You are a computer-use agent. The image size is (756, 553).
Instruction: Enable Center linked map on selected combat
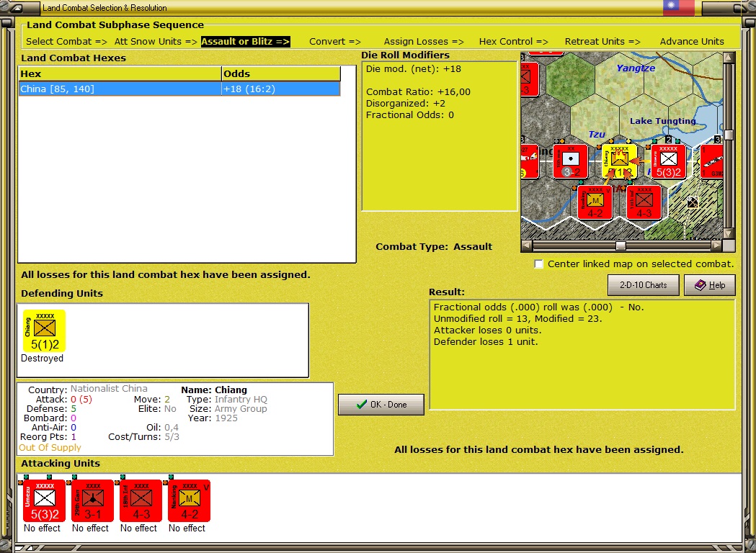coord(538,264)
